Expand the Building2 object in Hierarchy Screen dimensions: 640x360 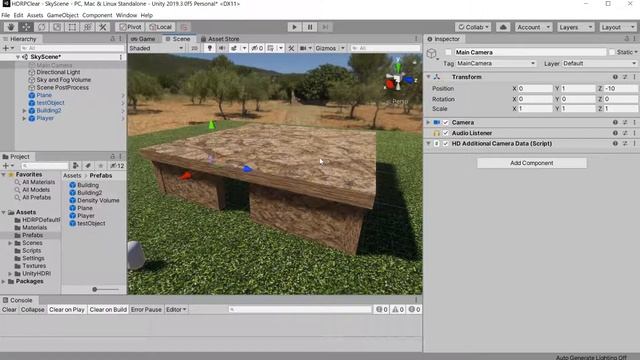click(x=24, y=111)
